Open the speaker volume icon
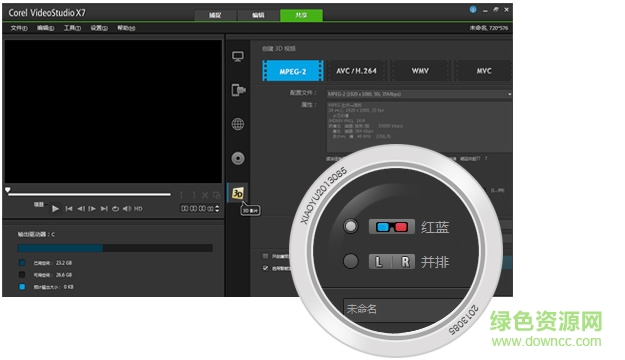625x360 pixels. click(127, 209)
